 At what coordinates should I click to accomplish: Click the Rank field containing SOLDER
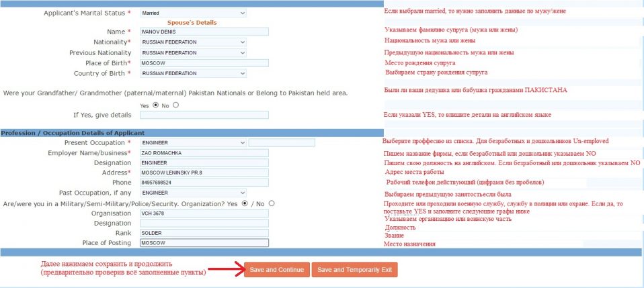point(204,233)
